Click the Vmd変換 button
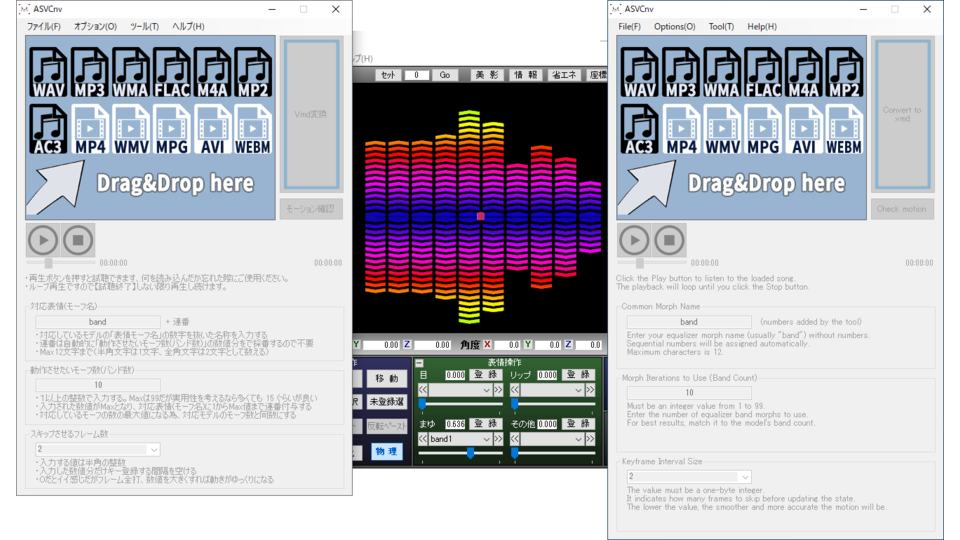This screenshot has height=540, width=960. click(311, 114)
